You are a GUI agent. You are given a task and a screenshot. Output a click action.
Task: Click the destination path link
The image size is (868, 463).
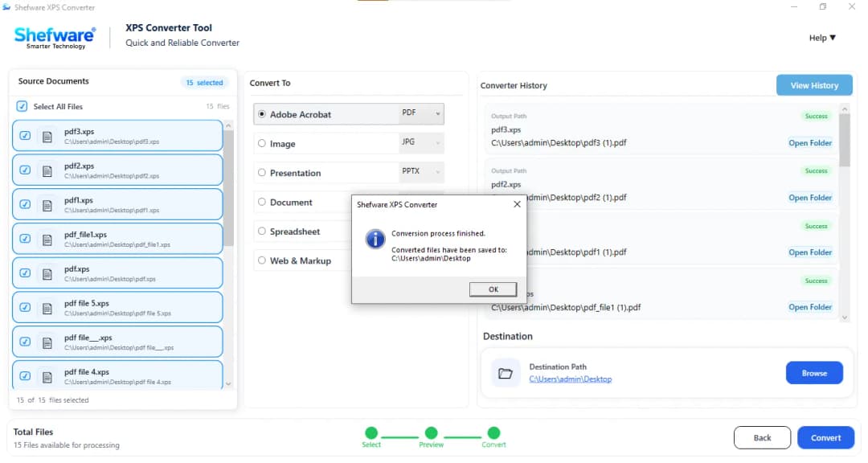coord(570,379)
